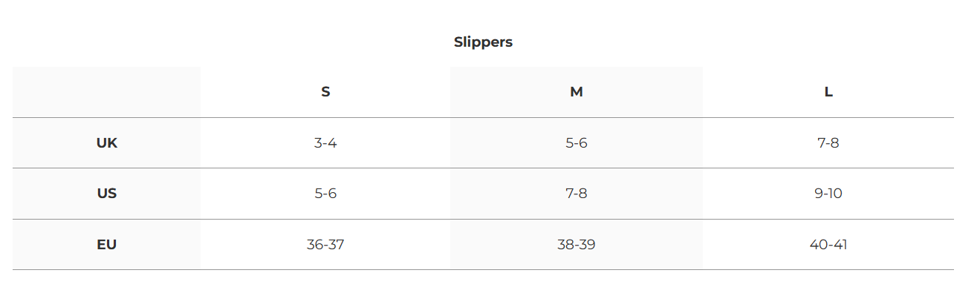Select the M size column header
The image size is (980, 296).
click(577, 92)
